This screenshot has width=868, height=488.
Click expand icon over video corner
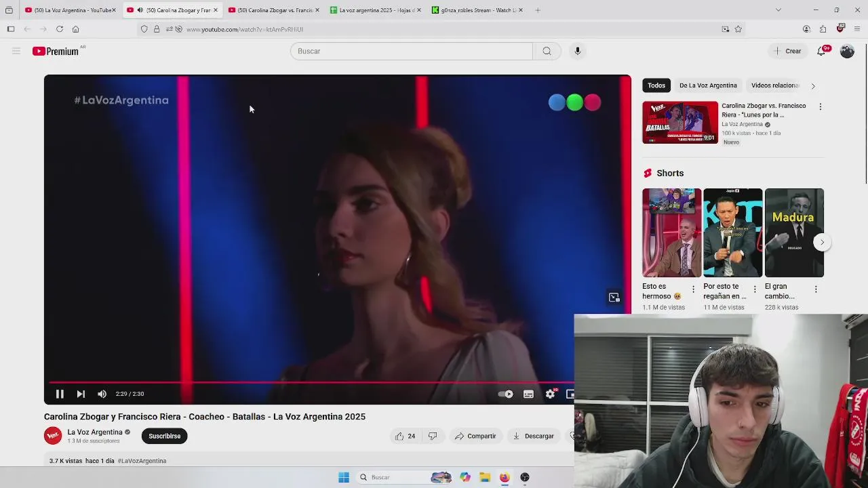pyautogui.click(x=614, y=298)
